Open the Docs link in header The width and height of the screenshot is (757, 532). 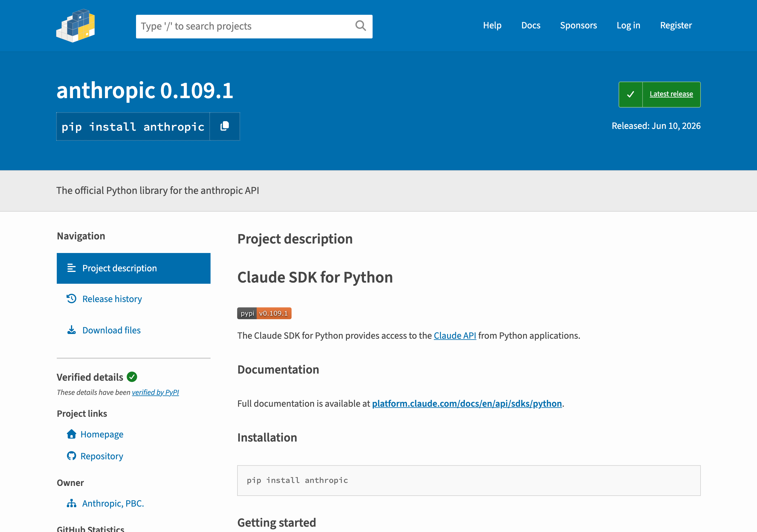tap(530, 25)
